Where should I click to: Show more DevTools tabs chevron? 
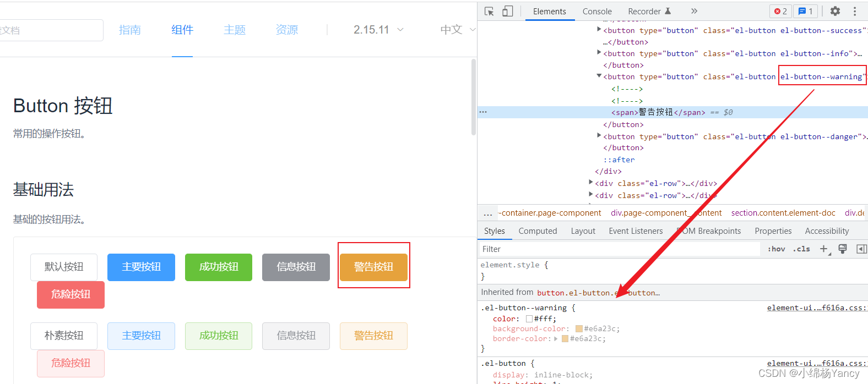coord(694,11)
